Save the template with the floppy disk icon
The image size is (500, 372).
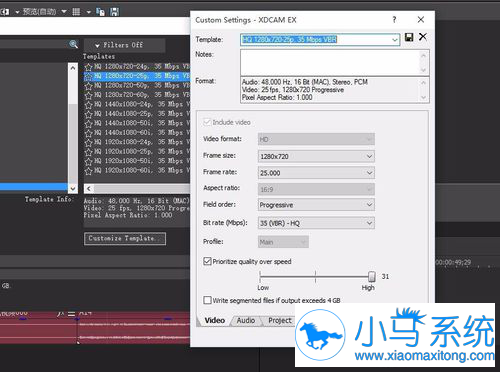pyautogui.click(x=409, y=37)
